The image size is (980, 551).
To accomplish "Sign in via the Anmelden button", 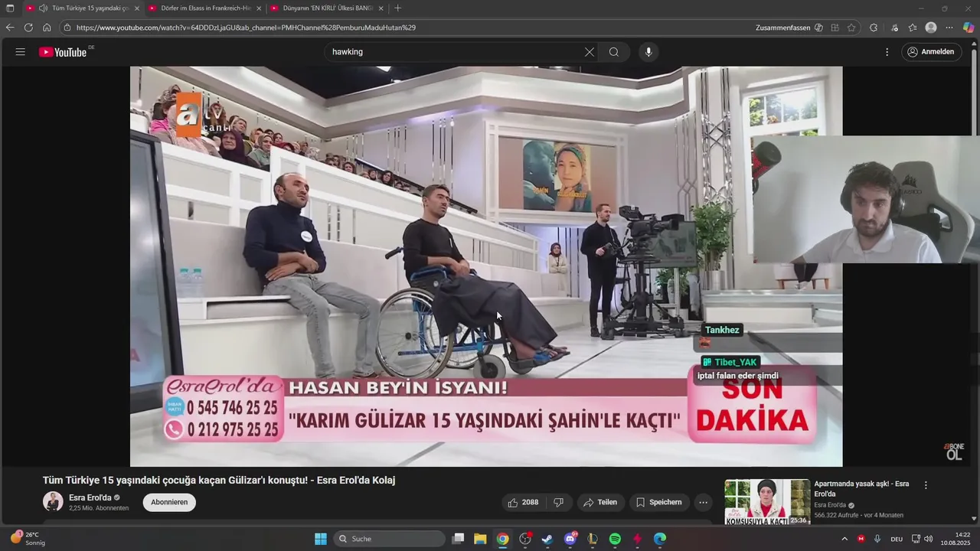I will point(931,52).
